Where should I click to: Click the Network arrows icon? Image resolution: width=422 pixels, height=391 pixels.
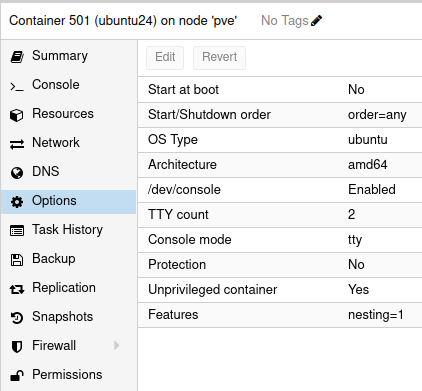pyautogui.click(x=17, y=144)
